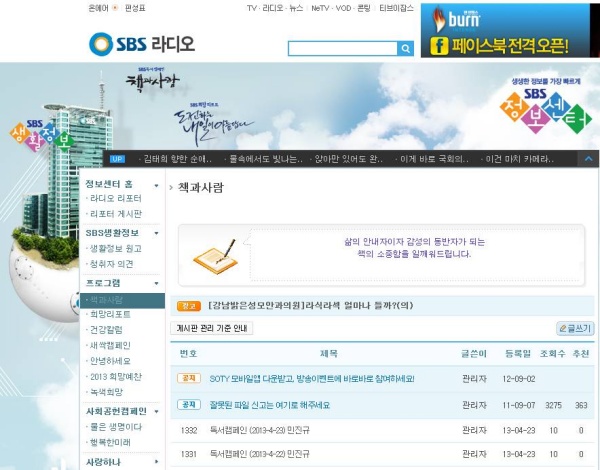Click inside the search text box
Screen dimensions: 600x470
tap(341, 48)
